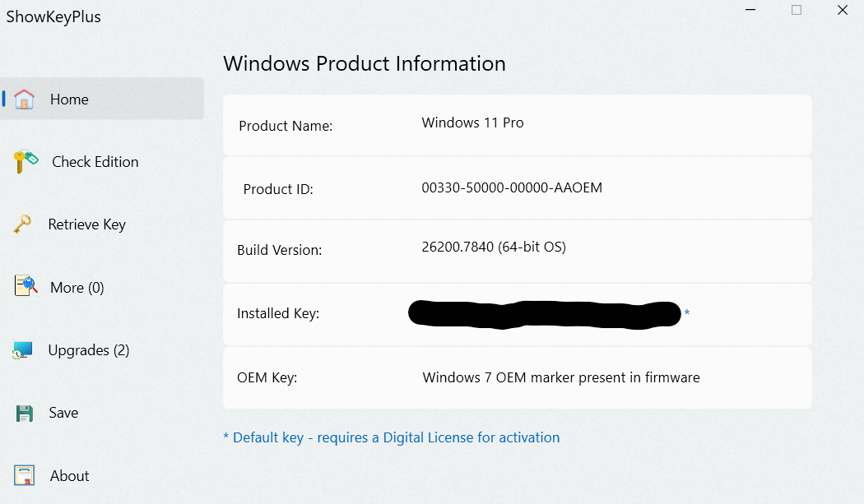Viewport: 864px width, 504px height.
Task: Click the Upgrades monitor icon
Action: point(22,350)
